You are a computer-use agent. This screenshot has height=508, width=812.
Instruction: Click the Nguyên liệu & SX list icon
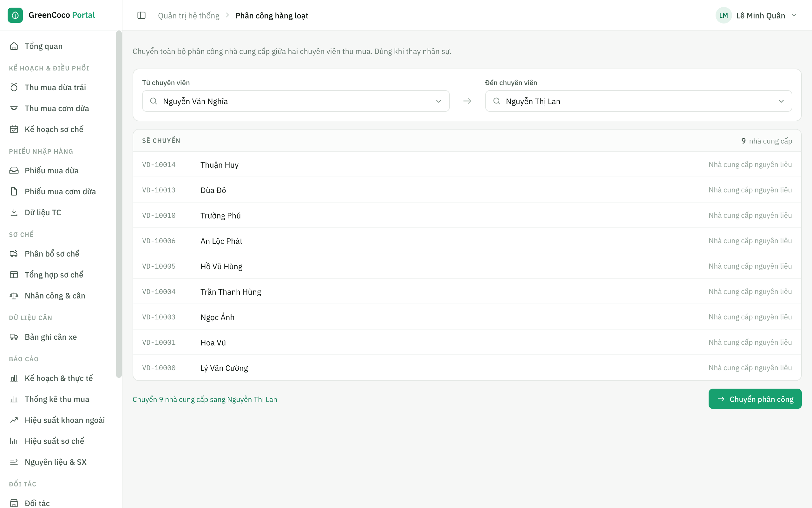(14, 462)
